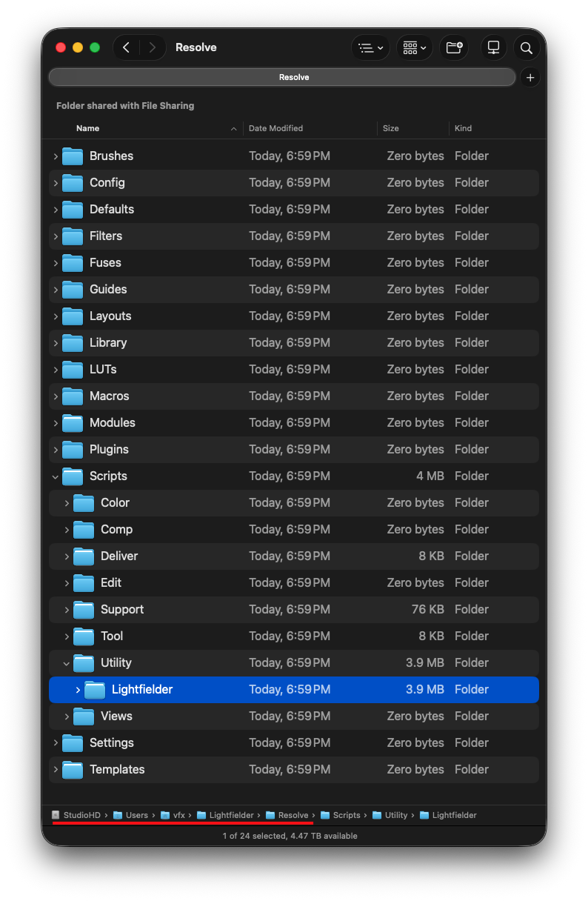Go to Scripts in the path bar
This screenshot has height=901, width=588.
tap(341, 815)
